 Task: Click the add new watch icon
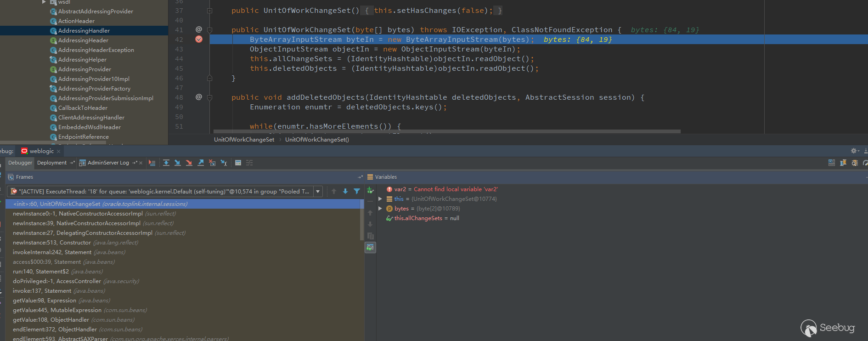(x=370, y=190)
